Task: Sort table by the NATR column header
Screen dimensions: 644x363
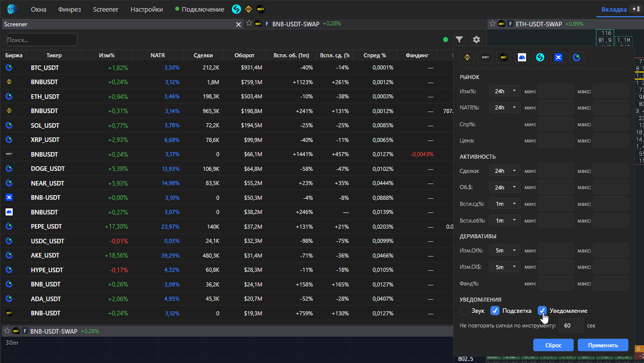Action: pyautogui.click(x=157, y=55)
